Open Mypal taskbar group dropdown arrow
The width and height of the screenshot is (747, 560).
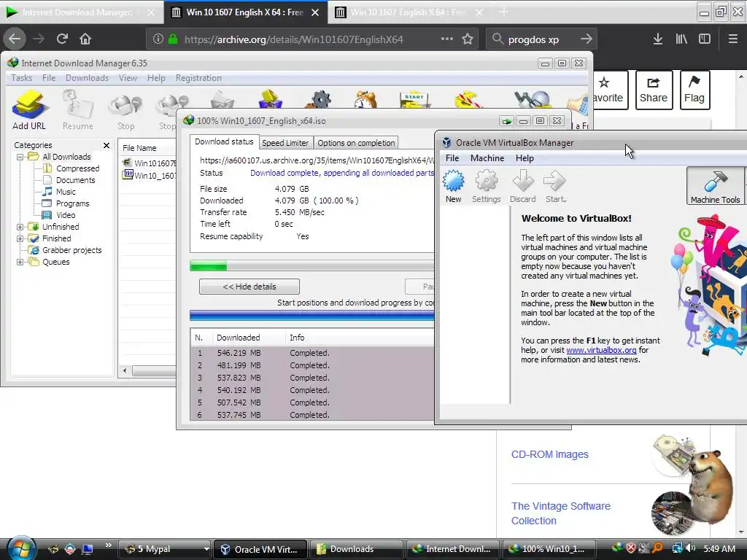pyautogui.click(x=206, y=549)
